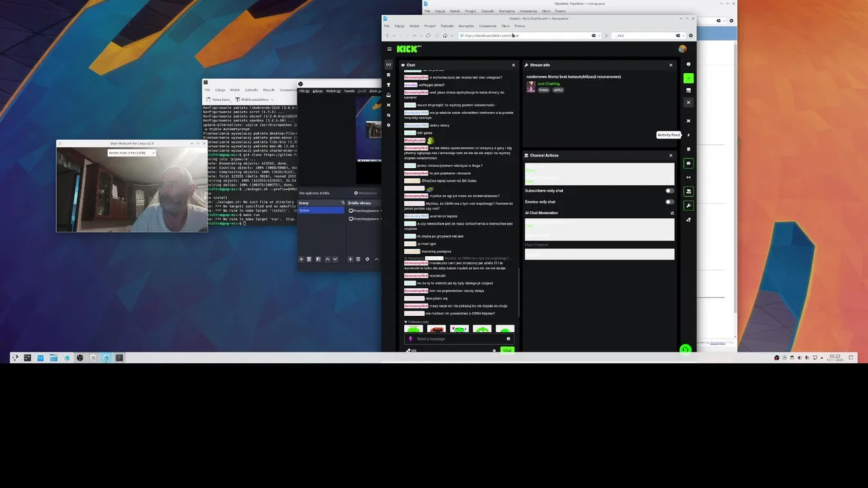Open AI Chat Moderation external link icon
The height and width of the screenshot is (488, 868).
(672, 213)
